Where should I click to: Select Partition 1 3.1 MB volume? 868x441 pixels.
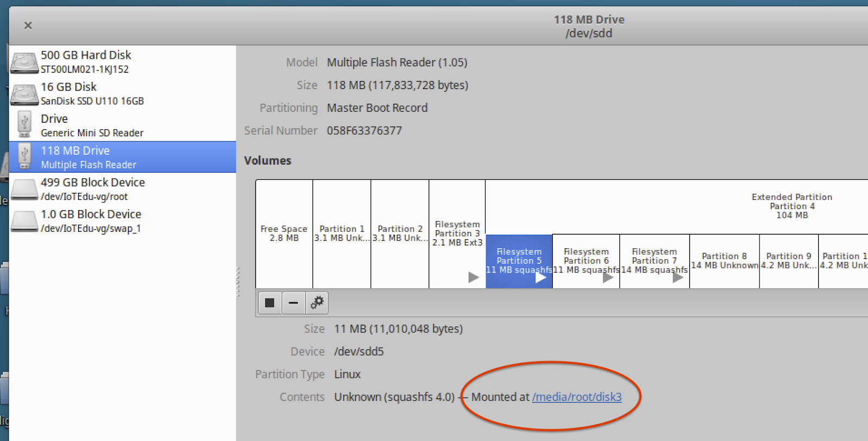pyautogui.click(x=342, y=234)
